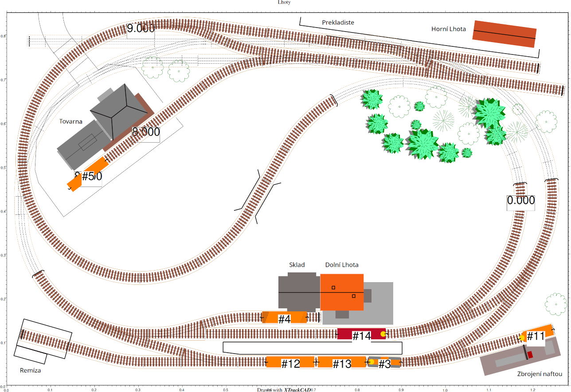Click the 0.000 elevation marker
This screenshot has height=392, width=571.
[521, 200]
